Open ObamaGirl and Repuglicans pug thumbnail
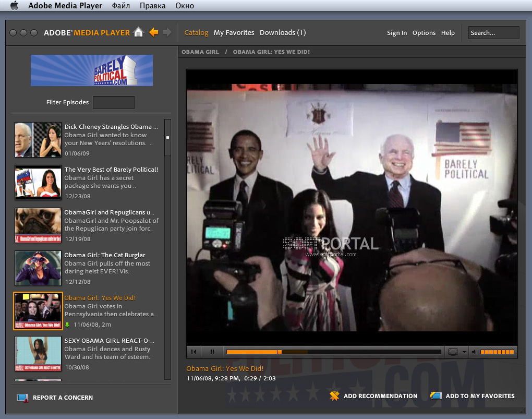The width and height of the screenshot is (532, 419). [38, 225]
